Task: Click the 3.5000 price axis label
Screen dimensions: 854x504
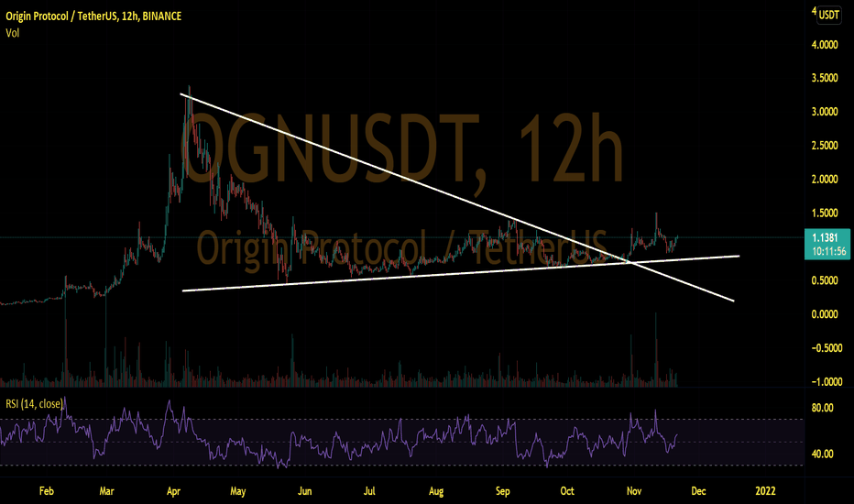Action: (825, 79)
